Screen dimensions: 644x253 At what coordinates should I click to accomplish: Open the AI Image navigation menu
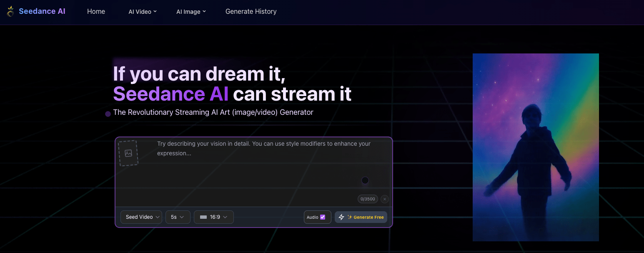point(191,12)
